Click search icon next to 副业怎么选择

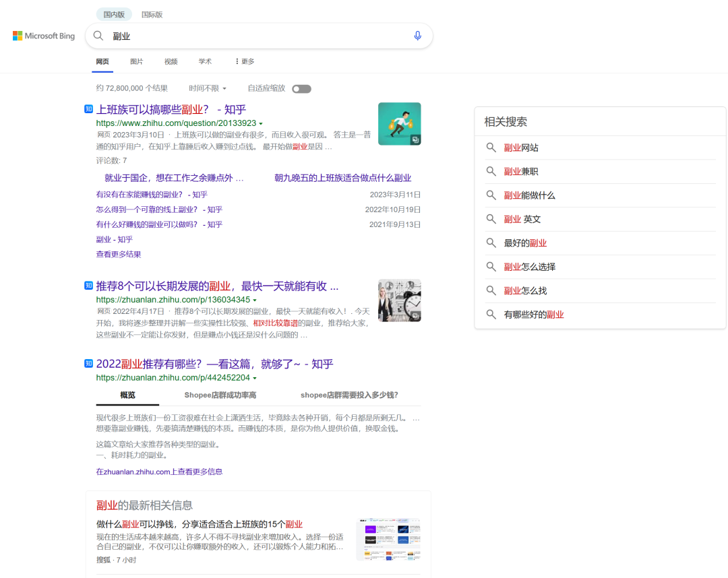coord(491,267)
